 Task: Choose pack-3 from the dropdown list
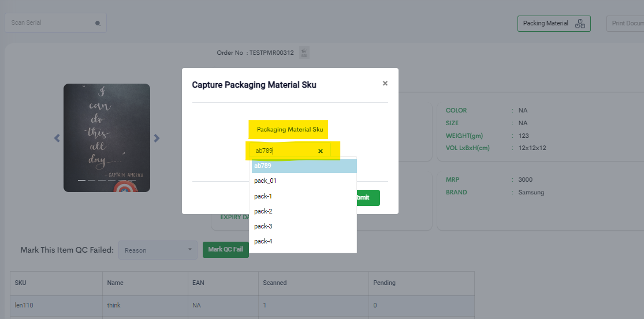tap(304, 226)
